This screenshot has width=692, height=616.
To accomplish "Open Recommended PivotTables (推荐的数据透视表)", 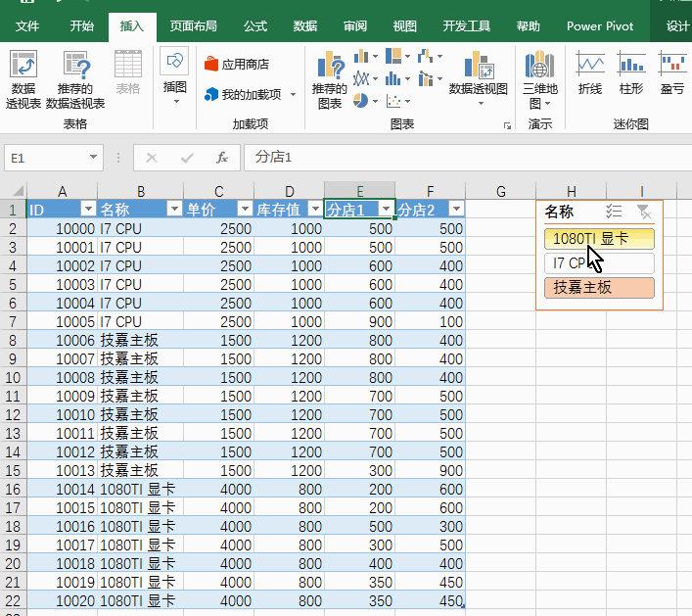I will click(75, 79).
